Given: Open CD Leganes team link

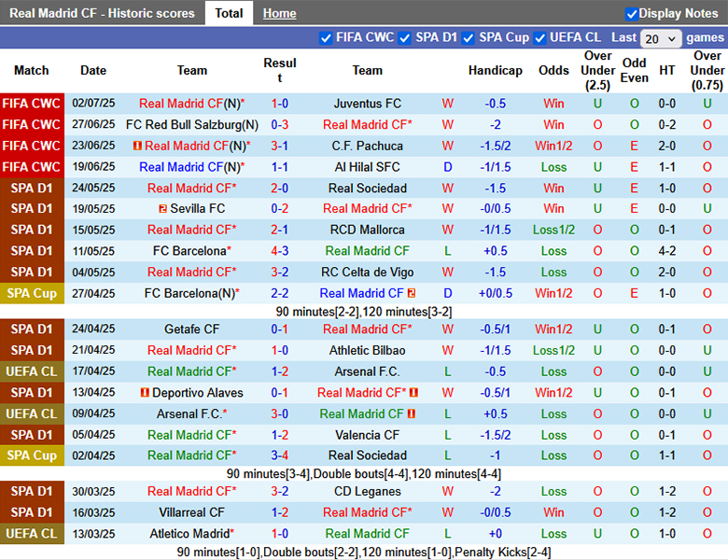Looking at the screenshot, I should click(x=367, y=491).
